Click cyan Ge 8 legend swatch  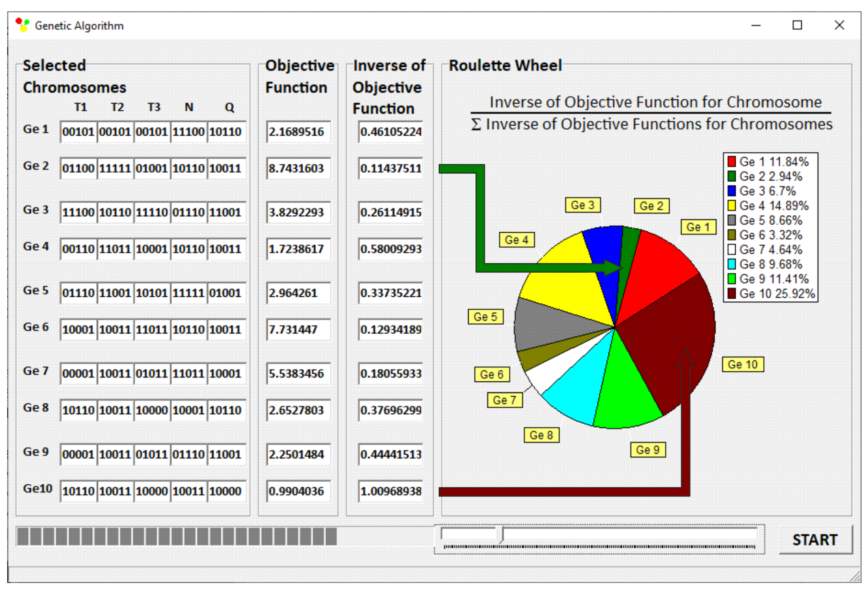tap(731, 264)
